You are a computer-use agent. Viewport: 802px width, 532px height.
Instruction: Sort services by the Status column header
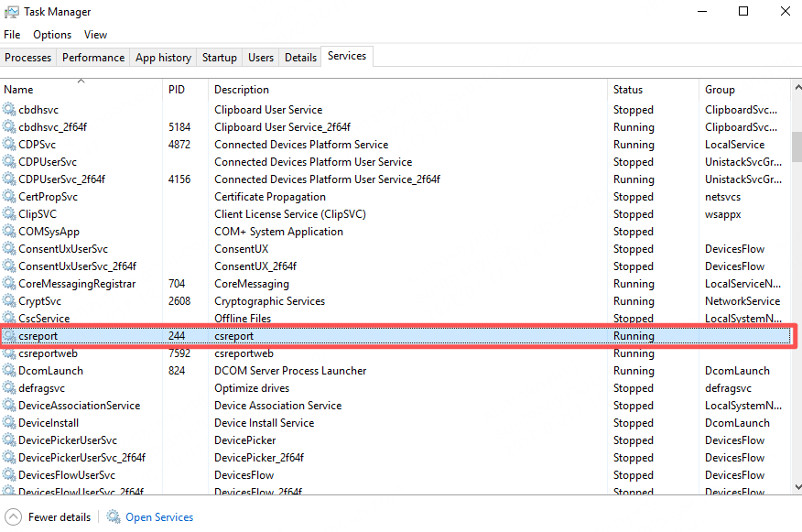628,90
